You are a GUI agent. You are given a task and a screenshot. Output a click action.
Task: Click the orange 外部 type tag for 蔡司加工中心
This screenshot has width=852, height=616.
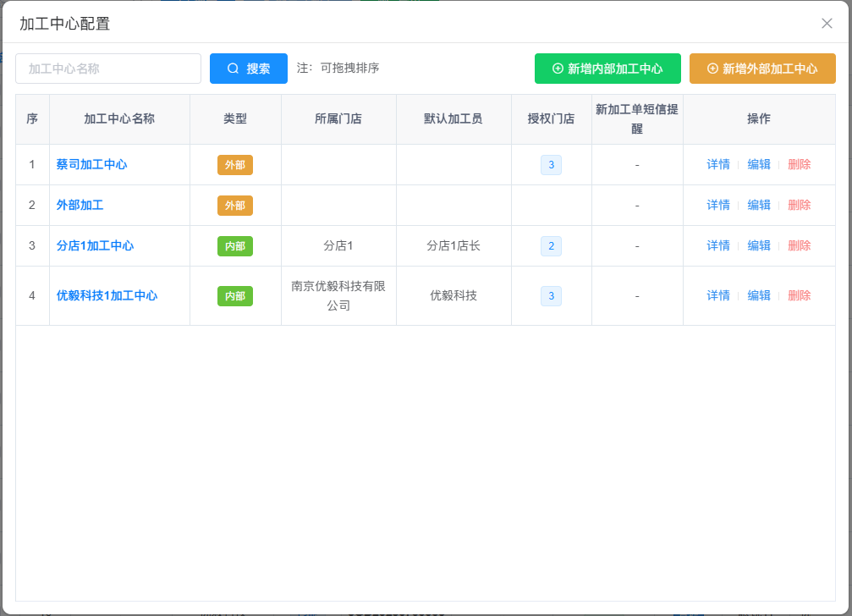pos(235,165)
